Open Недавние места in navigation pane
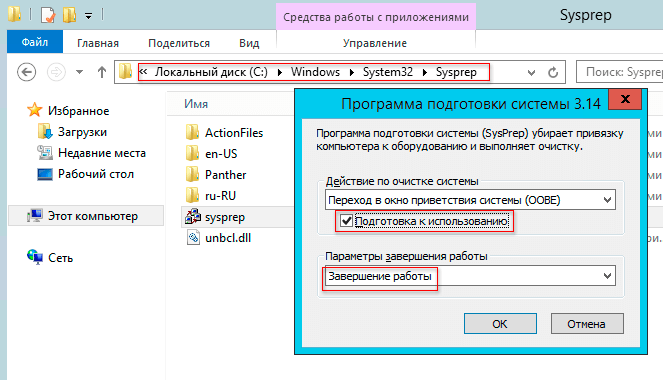 coord(102,153)
